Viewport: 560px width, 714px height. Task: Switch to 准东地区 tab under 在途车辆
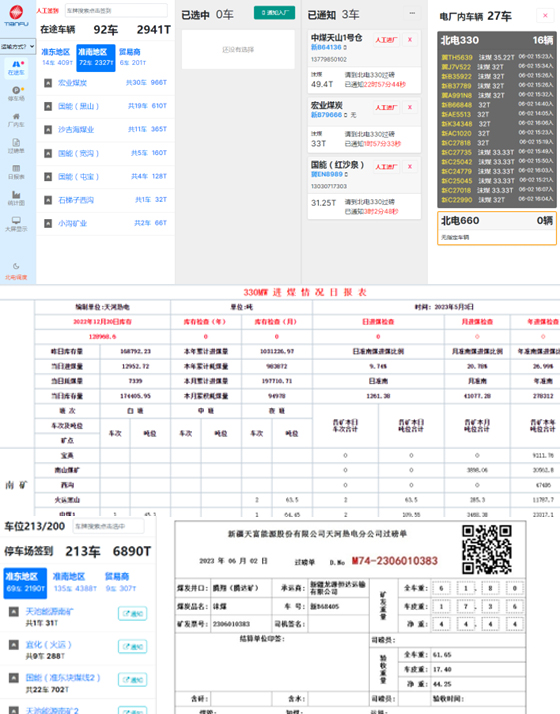point(56,56)
